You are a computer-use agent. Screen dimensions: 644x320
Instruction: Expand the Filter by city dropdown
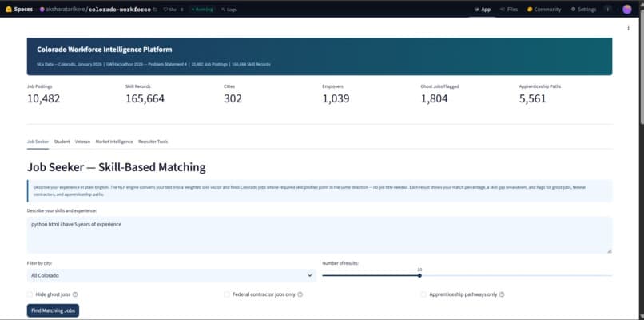(x=171, y=275)
